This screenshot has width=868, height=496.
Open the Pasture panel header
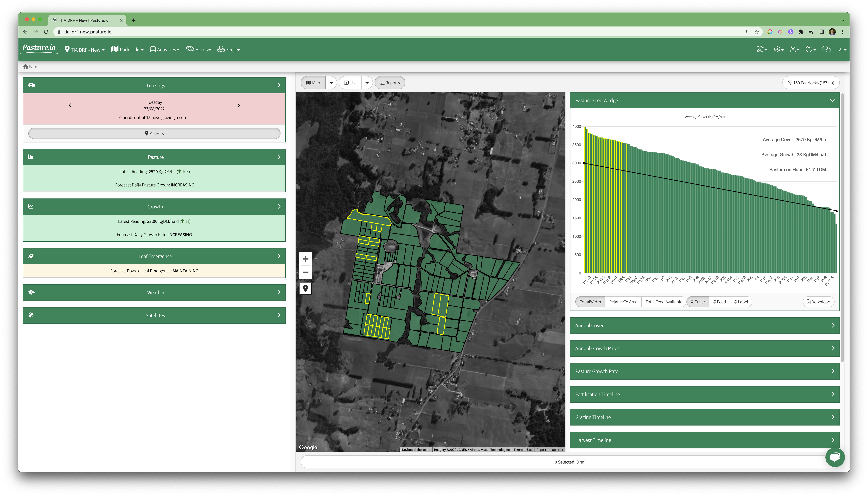click(x=154, y=157)
